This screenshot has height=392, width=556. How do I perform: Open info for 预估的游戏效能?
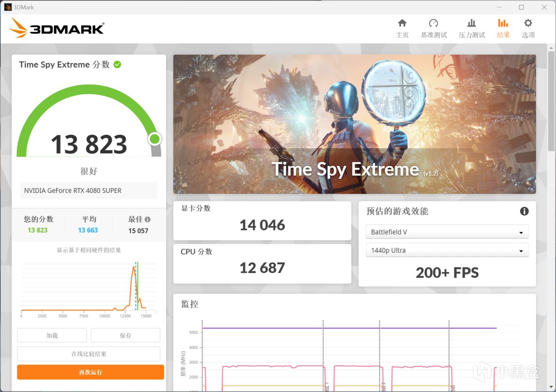point(524,211)
